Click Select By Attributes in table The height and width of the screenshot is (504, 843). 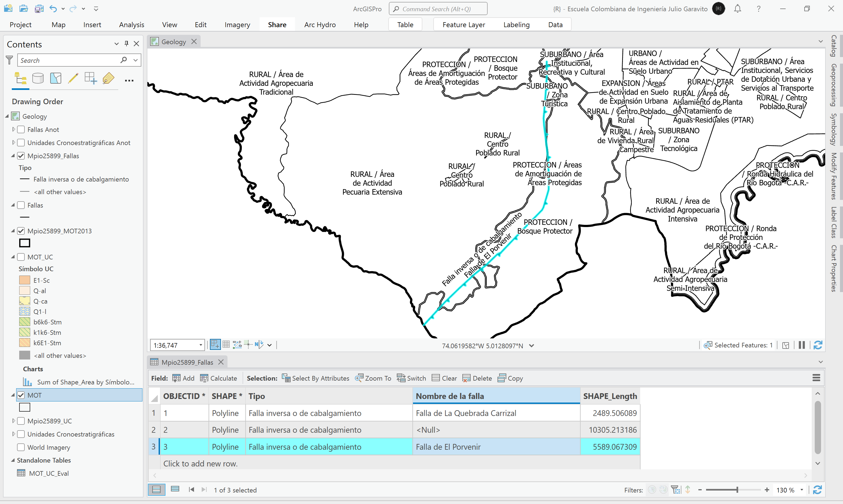coord(315,378)
